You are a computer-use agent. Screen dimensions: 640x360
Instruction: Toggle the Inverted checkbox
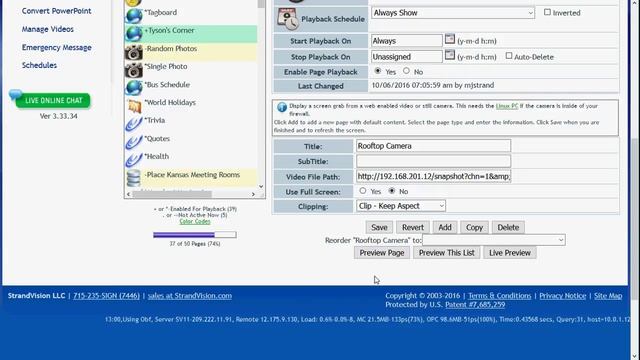pyautogui.click(x=547, y=12)
